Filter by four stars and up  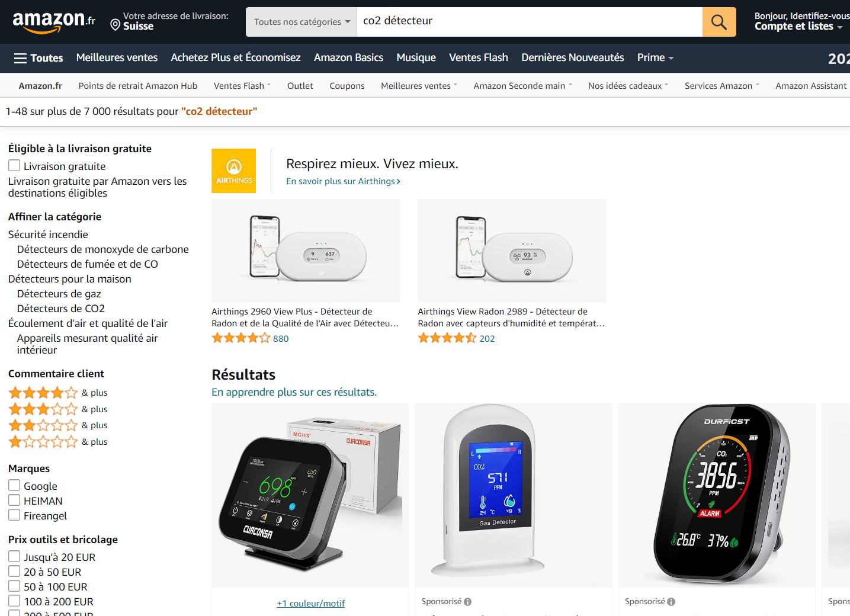point(58,393)
